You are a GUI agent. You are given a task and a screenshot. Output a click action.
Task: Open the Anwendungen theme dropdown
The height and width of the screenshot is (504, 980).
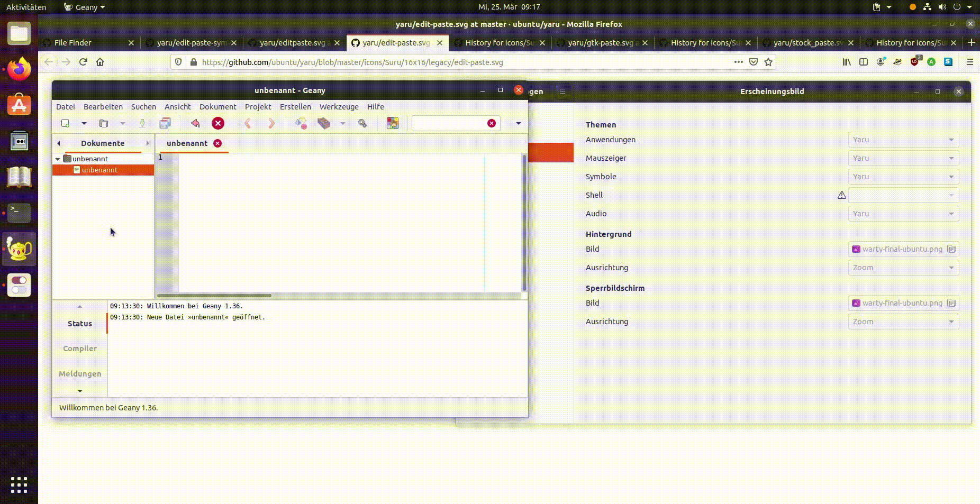coord(903,140)
